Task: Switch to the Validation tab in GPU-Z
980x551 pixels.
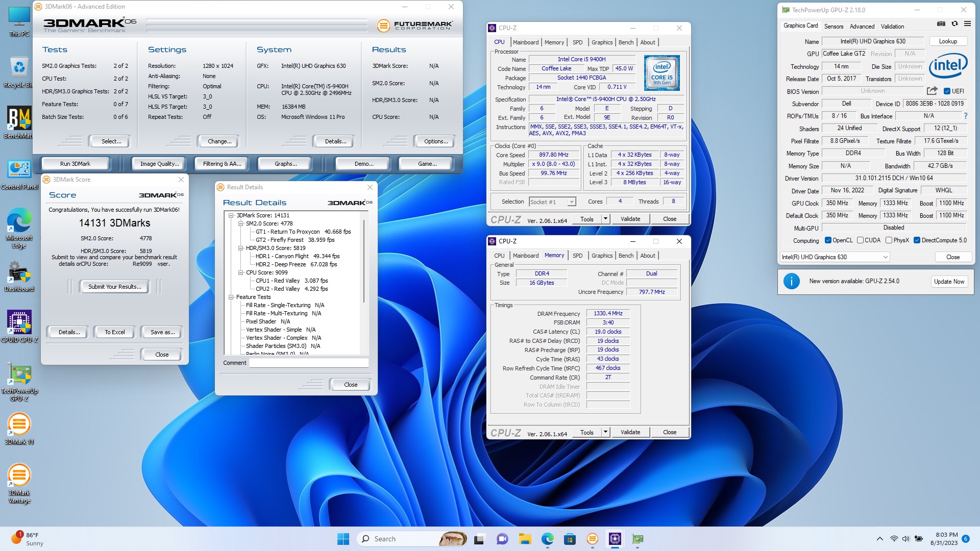Action: pos(892,26)
